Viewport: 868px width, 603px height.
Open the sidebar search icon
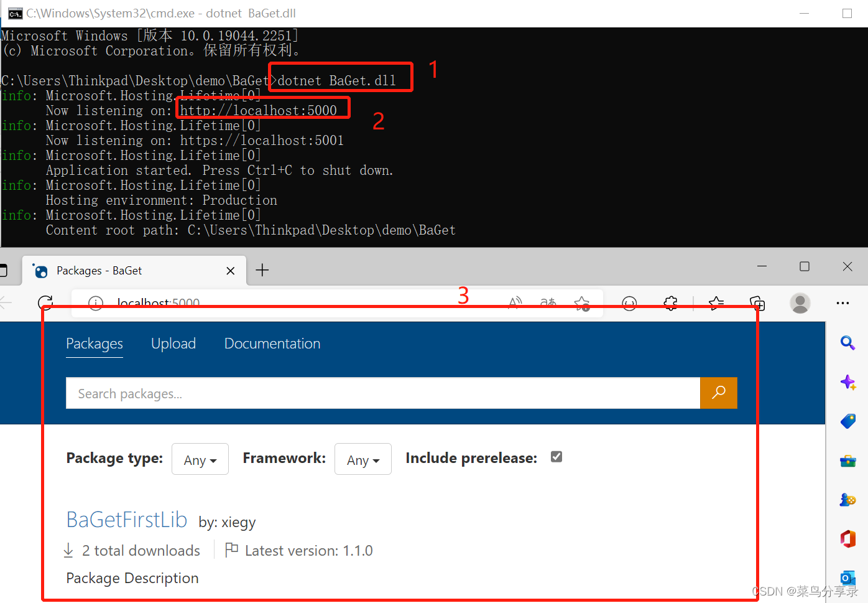point(847,343)
